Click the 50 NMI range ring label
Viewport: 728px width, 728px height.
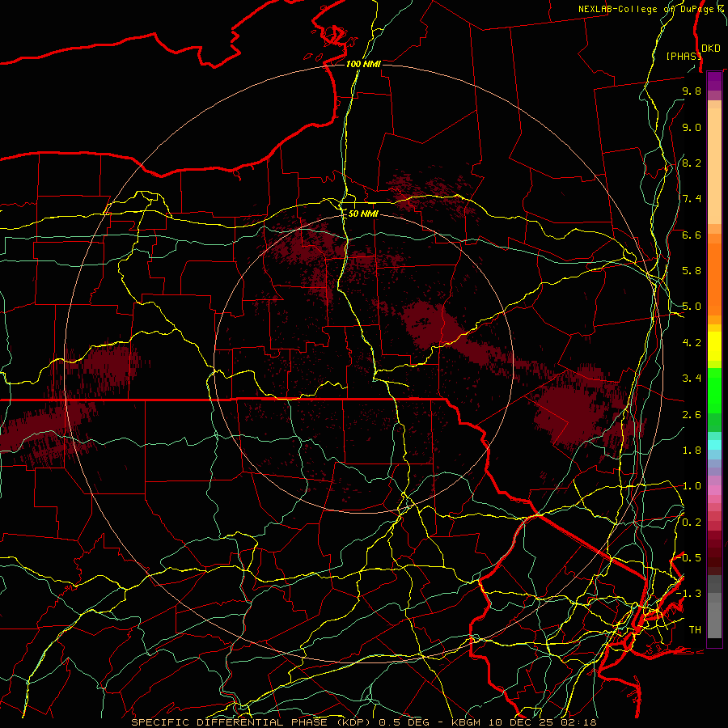363,214
